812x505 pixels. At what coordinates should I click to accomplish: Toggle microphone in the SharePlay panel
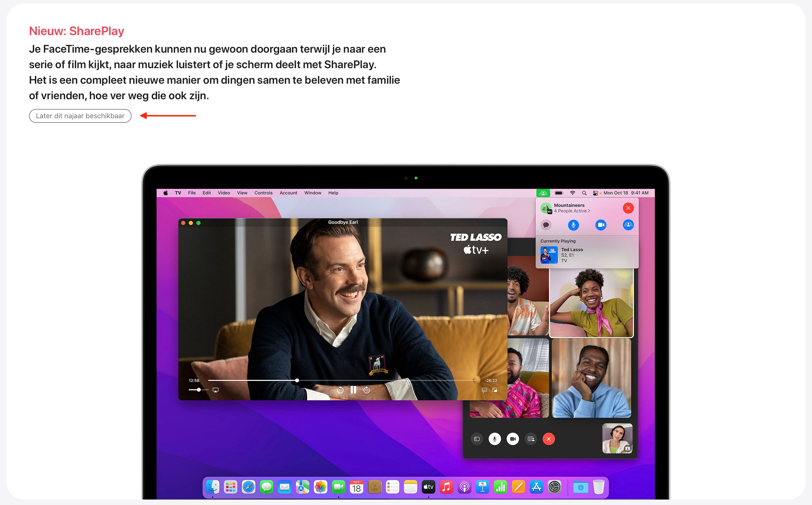click(573, 225)
